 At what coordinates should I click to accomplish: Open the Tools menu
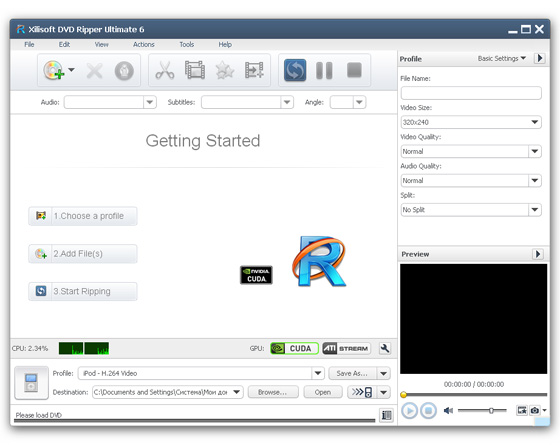tap(186, 45)
